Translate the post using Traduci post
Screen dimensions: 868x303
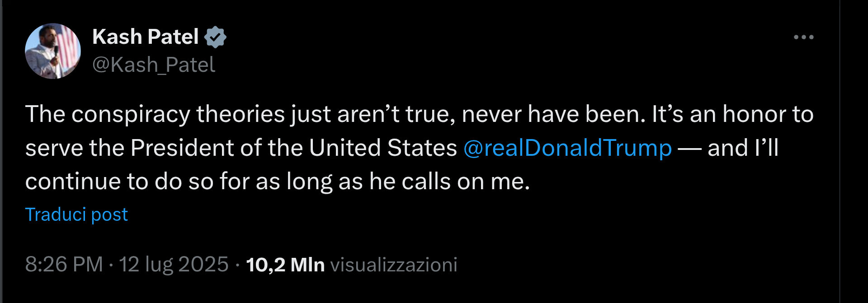coord(76,214)
